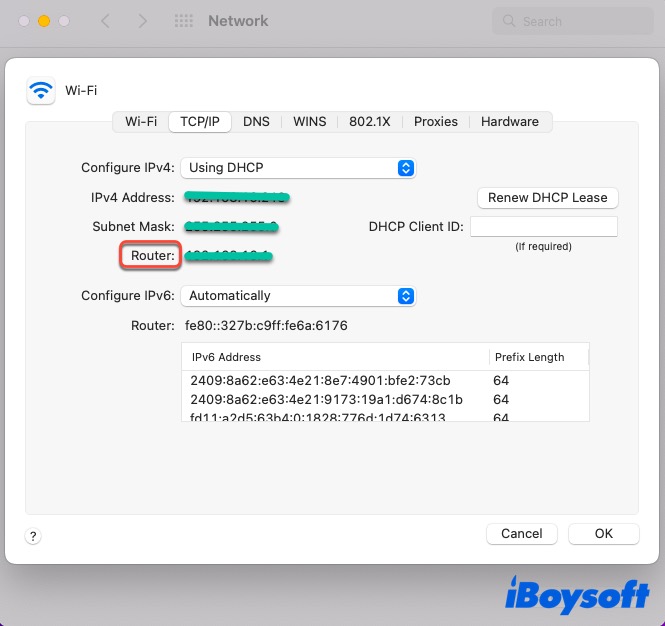Viewport: 665px width, 626px height.
Task: Open the 802.1X tab
Action: (370, 122)
